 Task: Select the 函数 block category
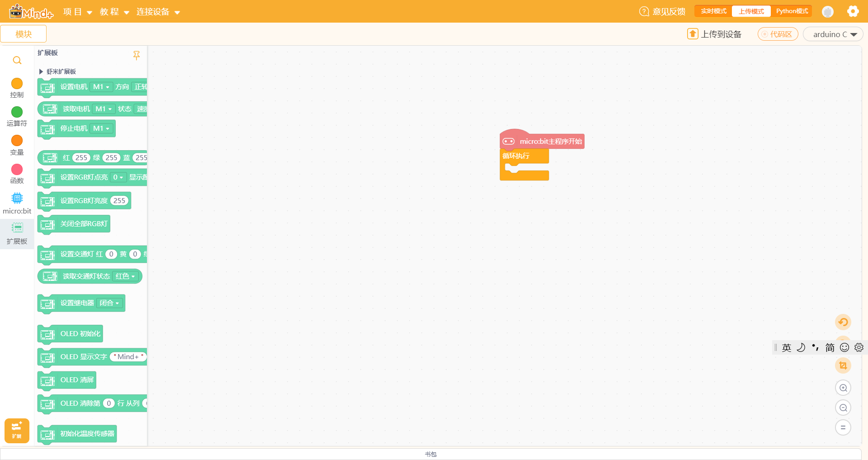pyautogui.click(x=17, y=174)
